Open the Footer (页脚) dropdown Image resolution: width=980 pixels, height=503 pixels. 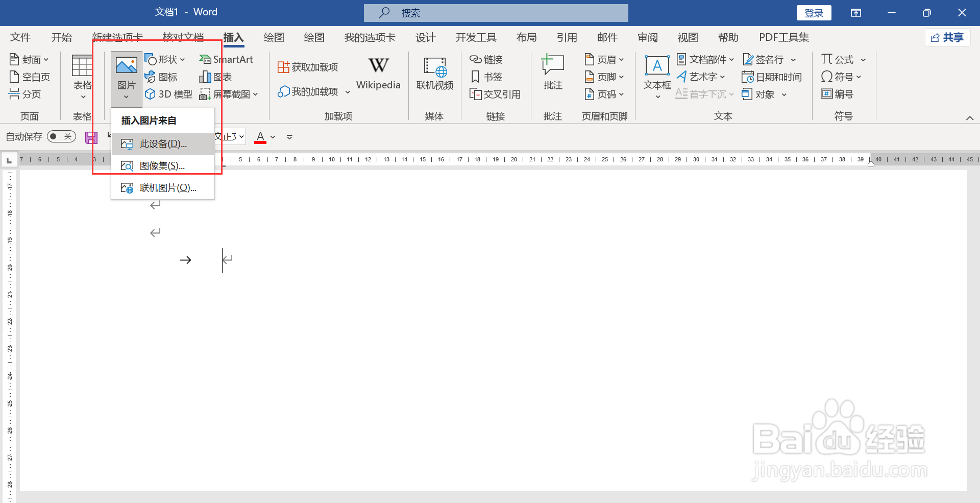pos(604,77)
